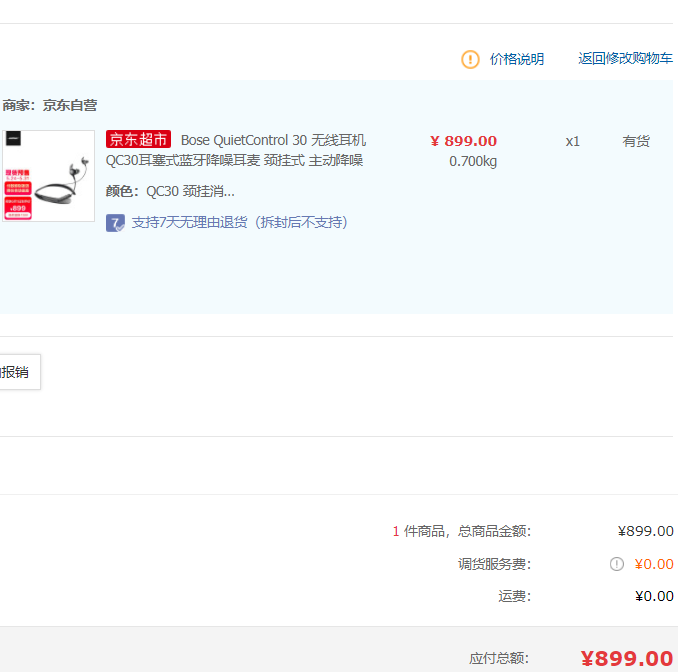Click 颜色: QC30 颈挂消... color text
678x672 pixels.
click(x=170, y=191)
